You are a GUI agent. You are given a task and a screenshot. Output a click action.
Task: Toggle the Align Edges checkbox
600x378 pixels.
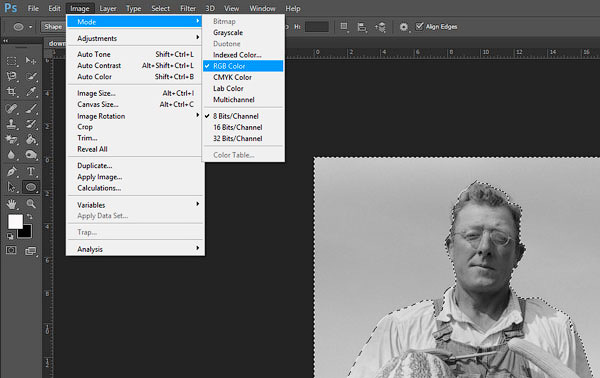click(x=419, y=26)
